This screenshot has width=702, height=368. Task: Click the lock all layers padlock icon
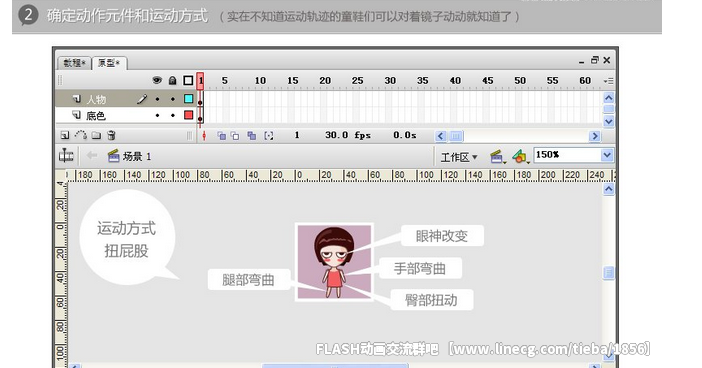coord(172,81)
